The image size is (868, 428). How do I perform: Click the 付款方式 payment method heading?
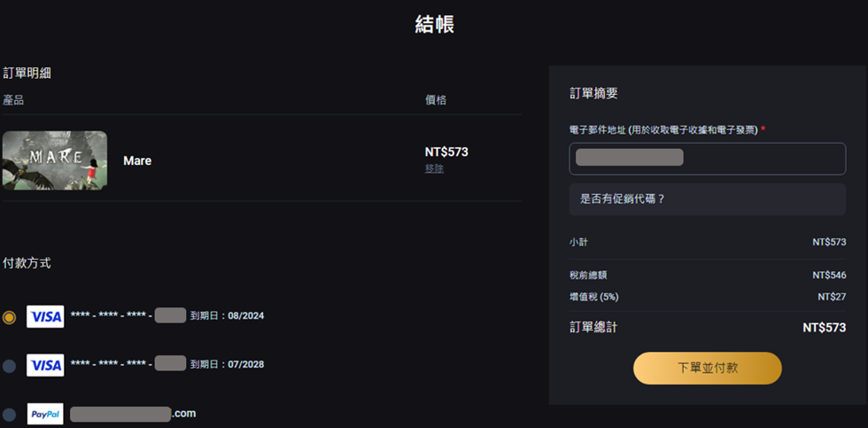click(x=27, y=263)
